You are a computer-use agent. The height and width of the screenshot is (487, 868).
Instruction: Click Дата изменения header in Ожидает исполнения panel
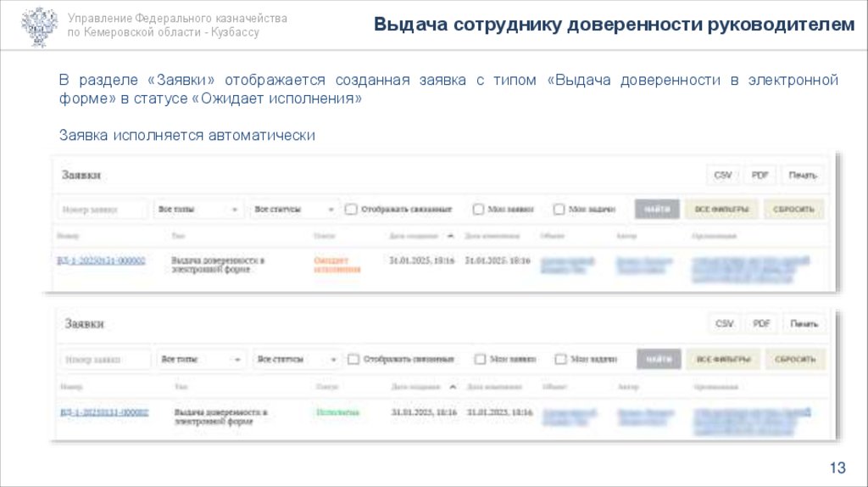[x=492, y=236]
